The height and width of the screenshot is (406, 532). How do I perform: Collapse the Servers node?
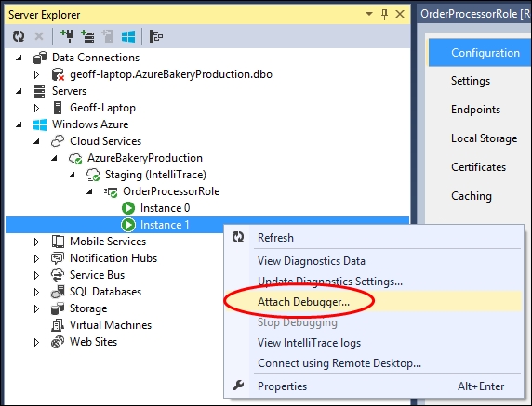pyautogui.click(x=19, y=91)
